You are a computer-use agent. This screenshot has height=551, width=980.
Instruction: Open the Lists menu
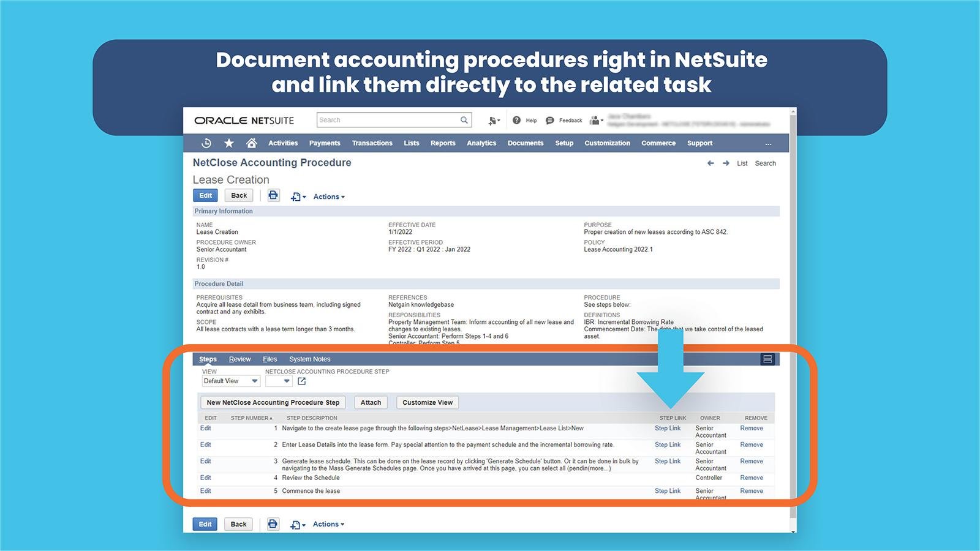pos(412,143)
